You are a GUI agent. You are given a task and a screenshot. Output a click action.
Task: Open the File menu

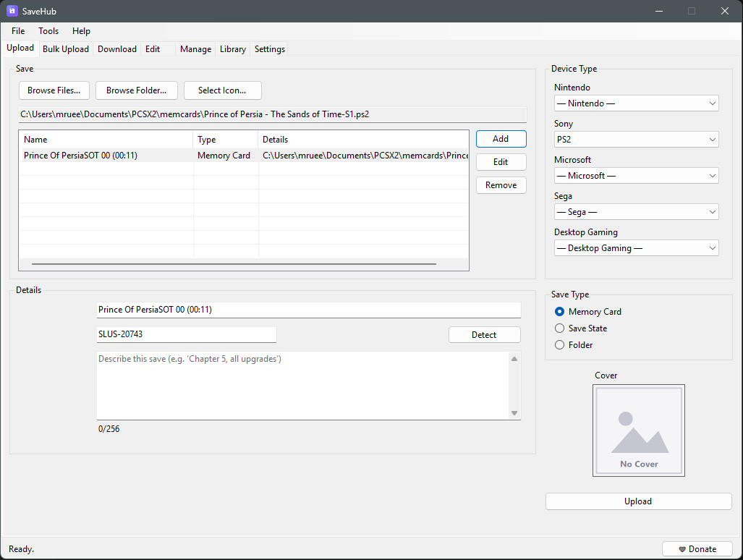[18, 31]
